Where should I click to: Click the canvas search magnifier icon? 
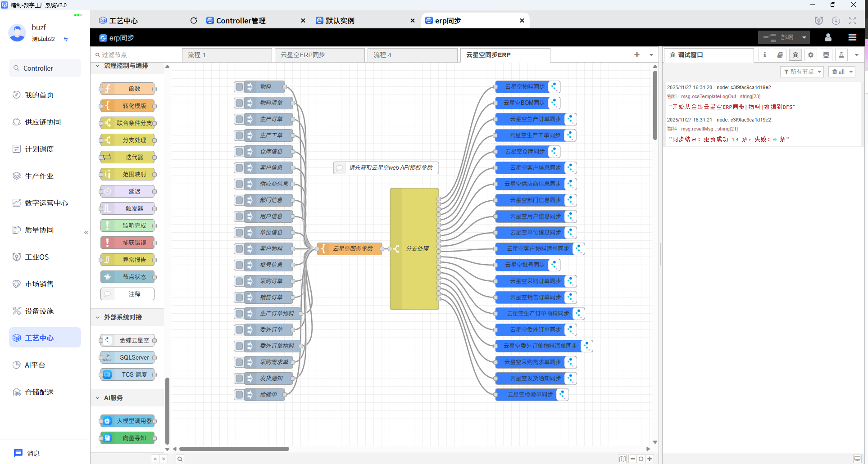180,459
